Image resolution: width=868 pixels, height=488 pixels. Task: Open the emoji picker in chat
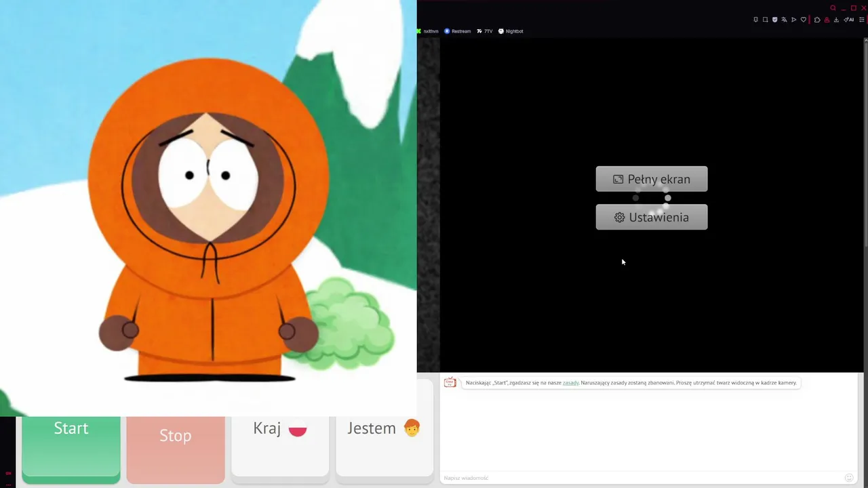pos(849,478)
